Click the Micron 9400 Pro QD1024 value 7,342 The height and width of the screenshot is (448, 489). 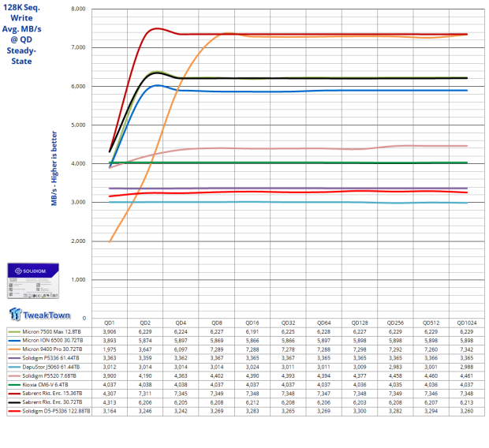tap(467, 349)
